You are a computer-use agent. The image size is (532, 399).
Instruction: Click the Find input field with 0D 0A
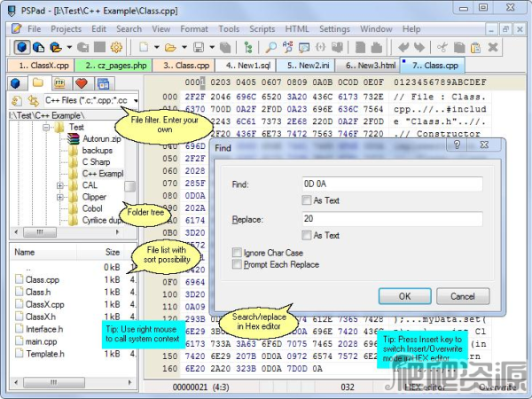pyautogui.click(x=392, y=184)
